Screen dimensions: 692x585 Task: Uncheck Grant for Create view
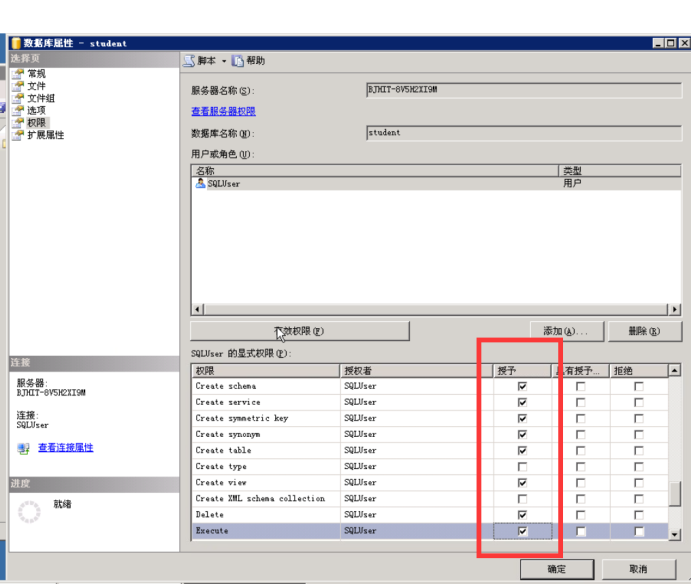[522, 483]
